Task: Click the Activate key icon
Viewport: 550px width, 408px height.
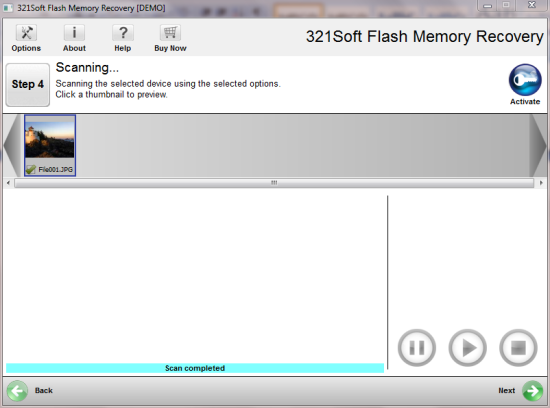Action: tap(525, 79)
